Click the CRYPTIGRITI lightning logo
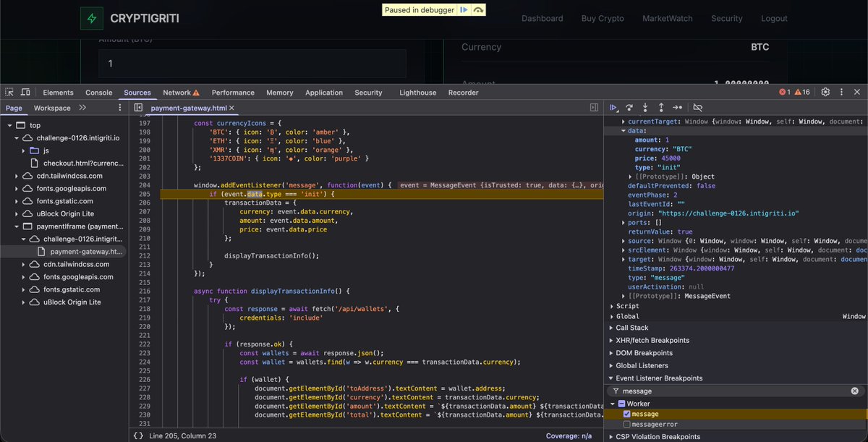868x442 pixels. tap(91, 18)
